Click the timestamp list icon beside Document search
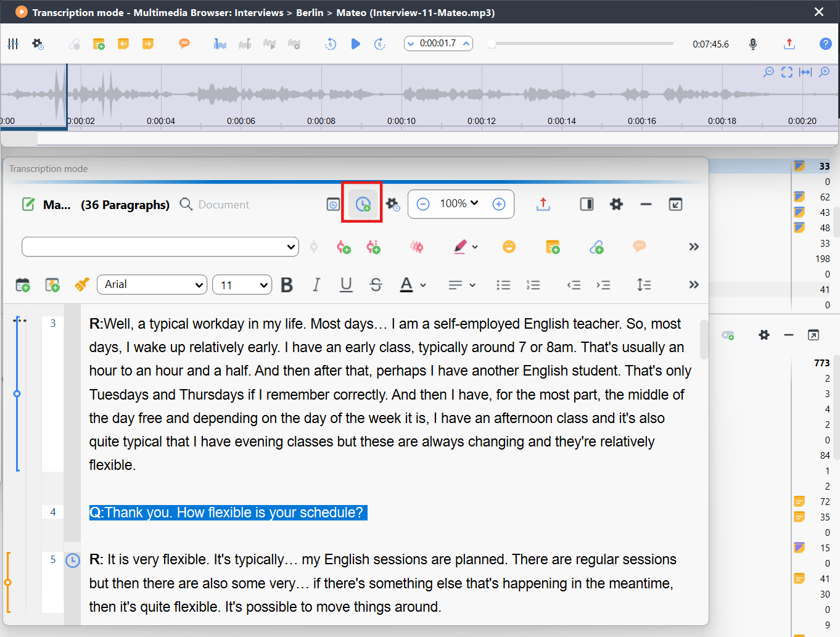840x637 pixels. click(333, 204)
